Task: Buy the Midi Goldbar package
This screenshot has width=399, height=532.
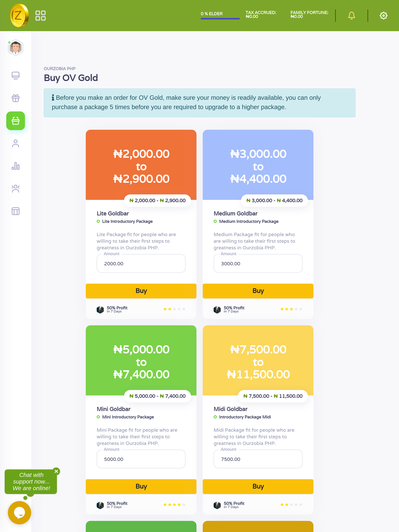Action: 258,486
